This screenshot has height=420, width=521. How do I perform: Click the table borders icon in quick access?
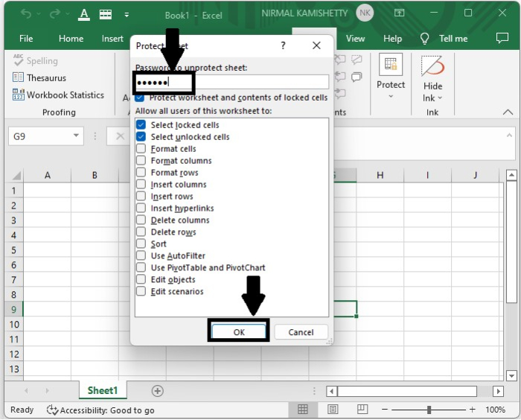tap(106, 14)
